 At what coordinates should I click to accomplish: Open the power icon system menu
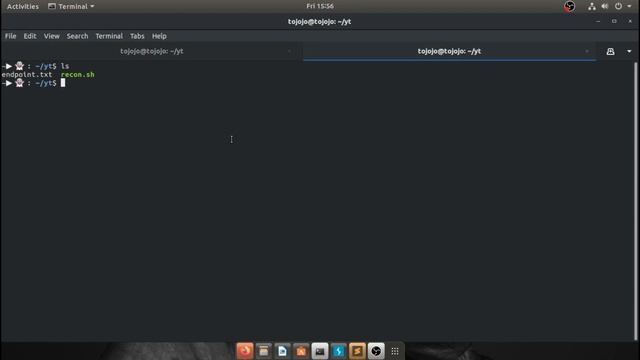pyautogui.click(x=618, y=6)
